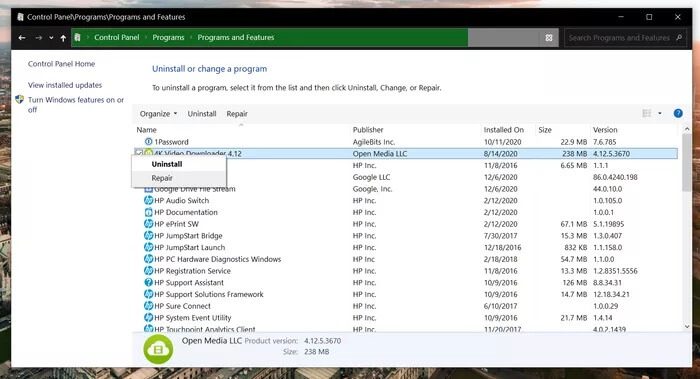Click the address bar refresh icon

tap(549, 38)
